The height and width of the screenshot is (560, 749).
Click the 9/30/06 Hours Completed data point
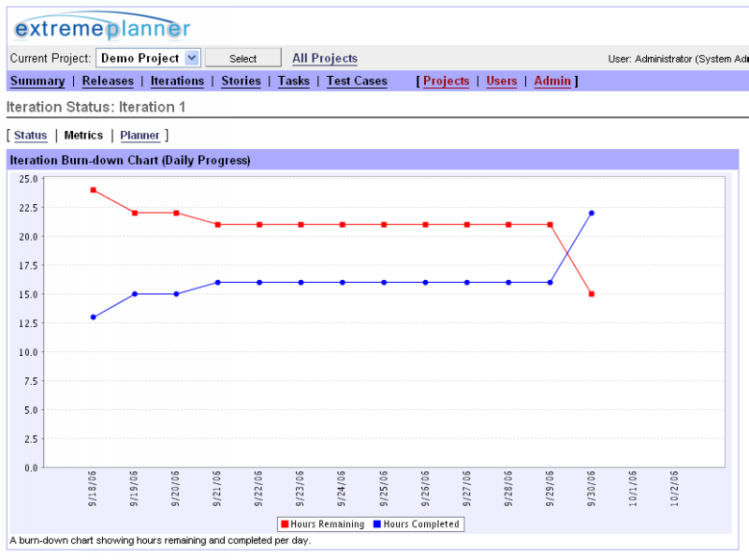(x=592, y=214)
